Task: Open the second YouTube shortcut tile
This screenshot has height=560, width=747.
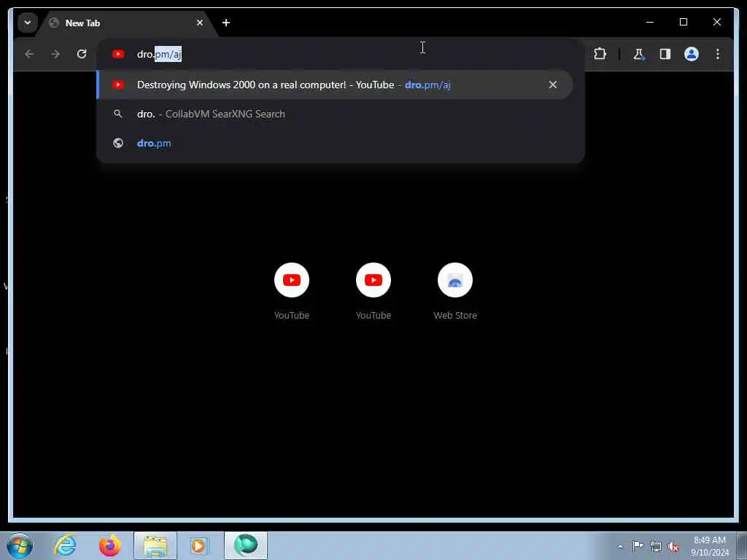Action: (373, 291)
